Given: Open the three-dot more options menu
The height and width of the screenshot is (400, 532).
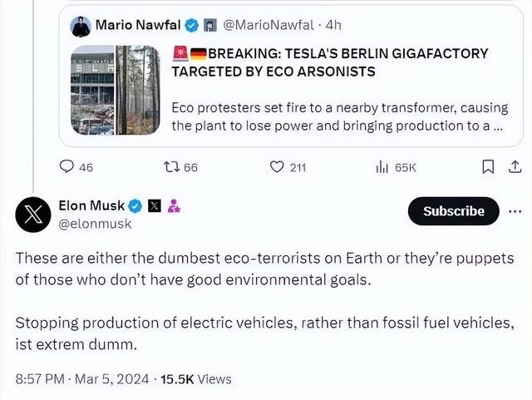Looking at the screenshot, I should (515, 211).
